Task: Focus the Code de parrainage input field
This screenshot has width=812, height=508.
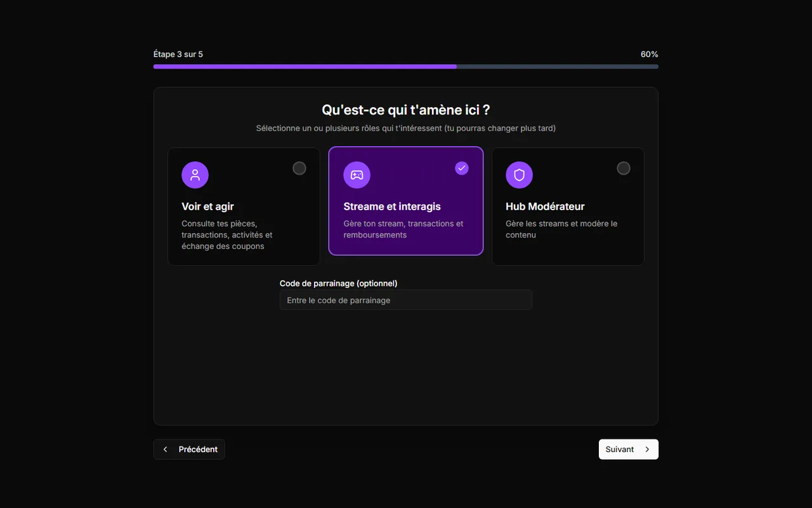Action: click(406, 300)
